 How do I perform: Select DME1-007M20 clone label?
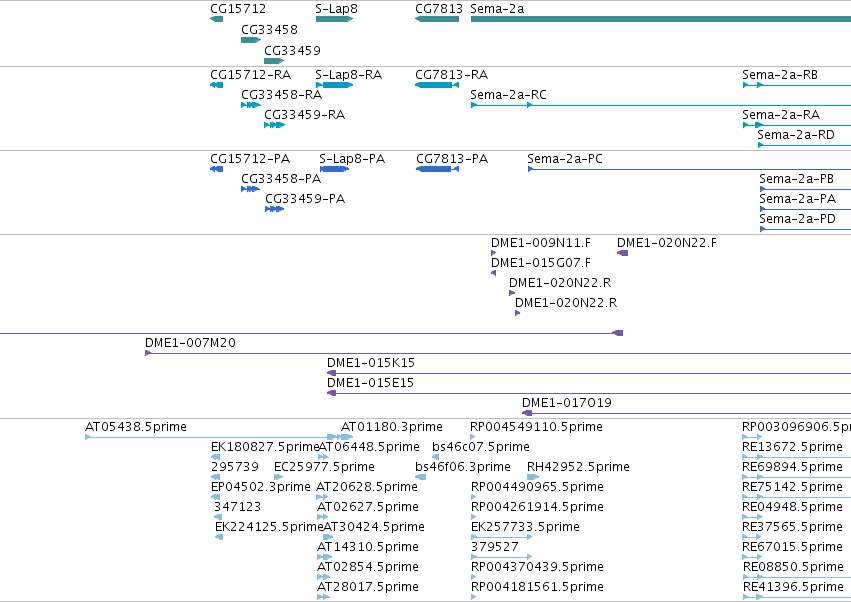tap(190, 343)
